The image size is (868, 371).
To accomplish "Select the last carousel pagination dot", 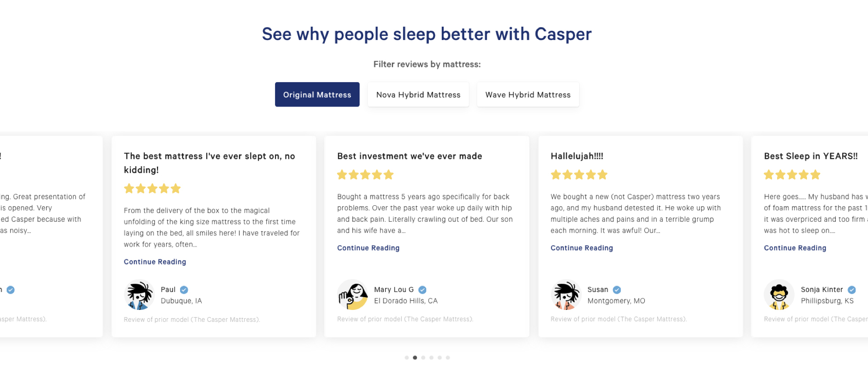I will click(448, 358).
